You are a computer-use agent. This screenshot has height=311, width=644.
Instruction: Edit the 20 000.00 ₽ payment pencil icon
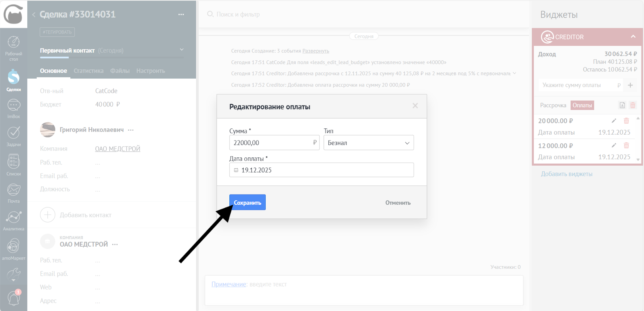point(614,121)
